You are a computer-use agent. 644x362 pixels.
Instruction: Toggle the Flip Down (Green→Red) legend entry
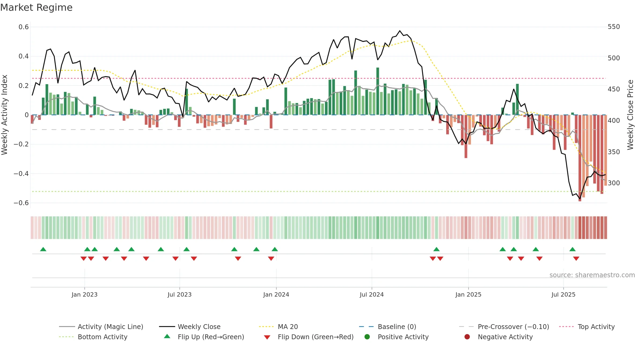point(309,337)
